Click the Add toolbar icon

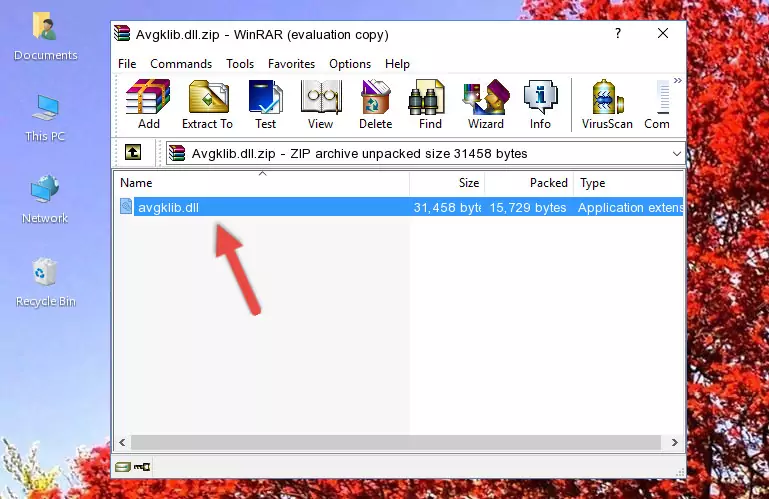(x=148, y=105)
